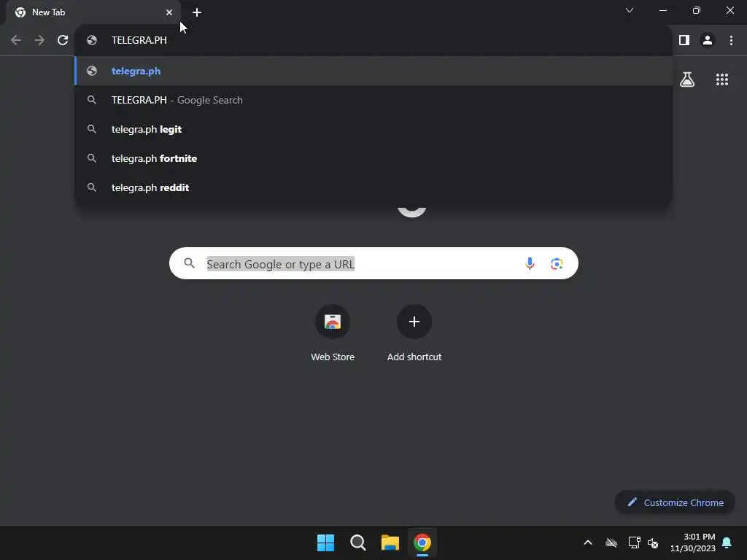Open the side panel icon
Screen dimensions: 747x560
click(x=684, y=40)
